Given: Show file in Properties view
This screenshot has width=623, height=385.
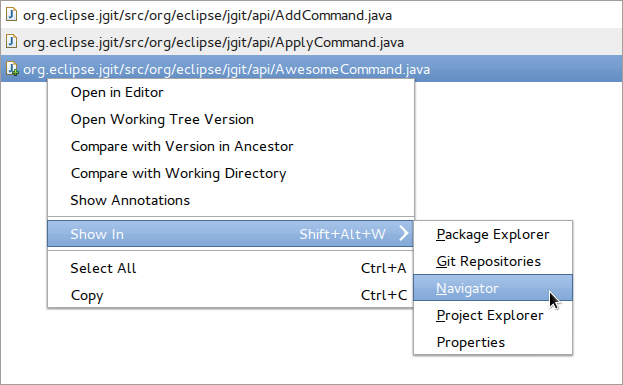Looking at the screenshot, I should [x=493, y=342].
